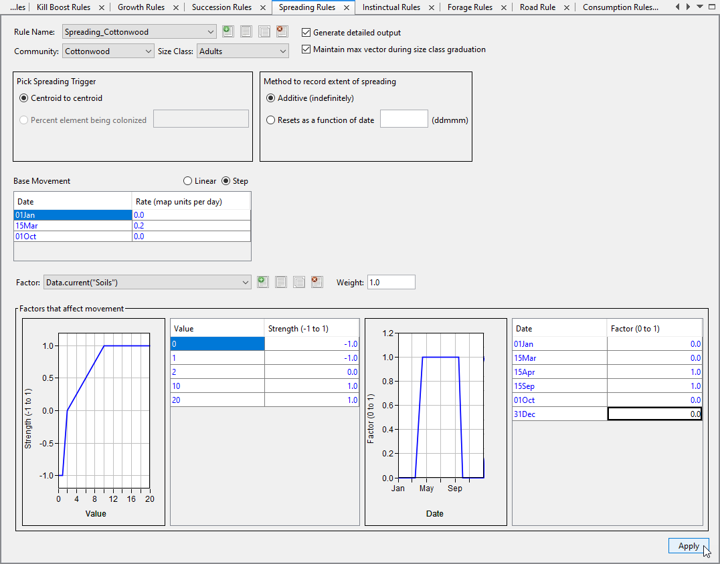This screenshot has width=720, height=564.
Task: Click the right tab-scroll arrow in tab bar
Action: coord(688,7)
